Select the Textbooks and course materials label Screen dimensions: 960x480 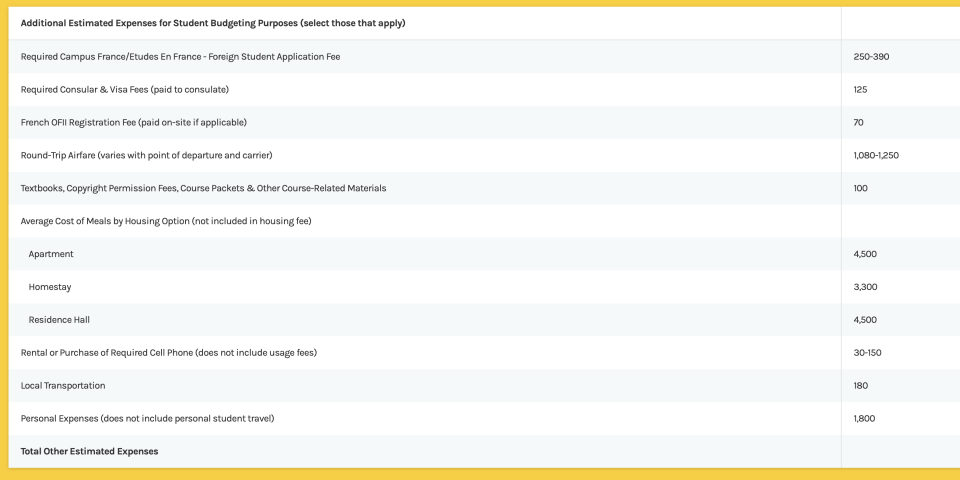pos(203,188)
